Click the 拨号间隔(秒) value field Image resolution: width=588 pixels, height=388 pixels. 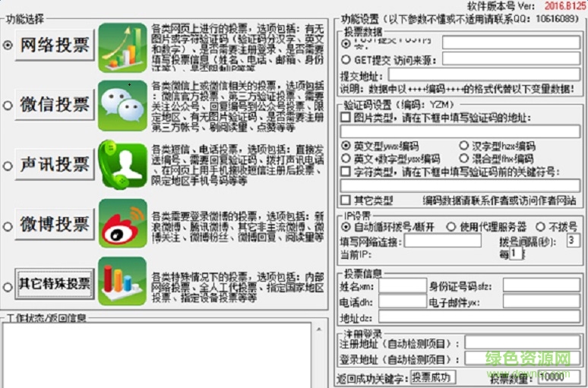coord(574,241)
